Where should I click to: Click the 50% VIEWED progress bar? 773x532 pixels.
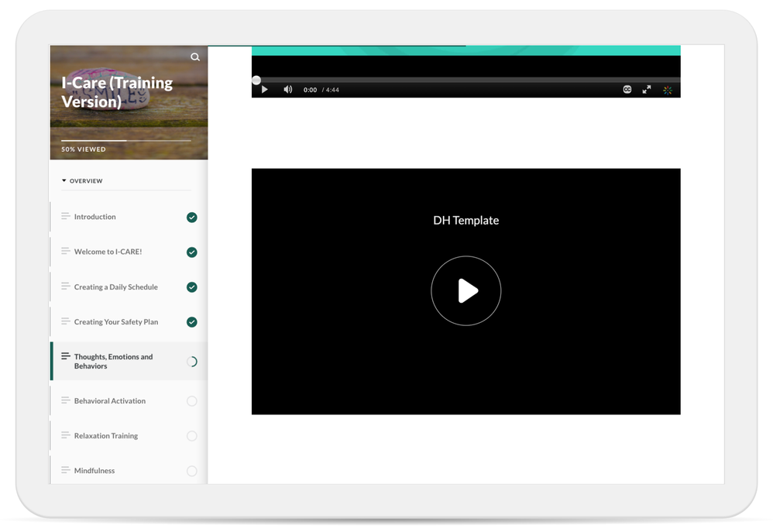pyautogui.click(x=125, y=140)
